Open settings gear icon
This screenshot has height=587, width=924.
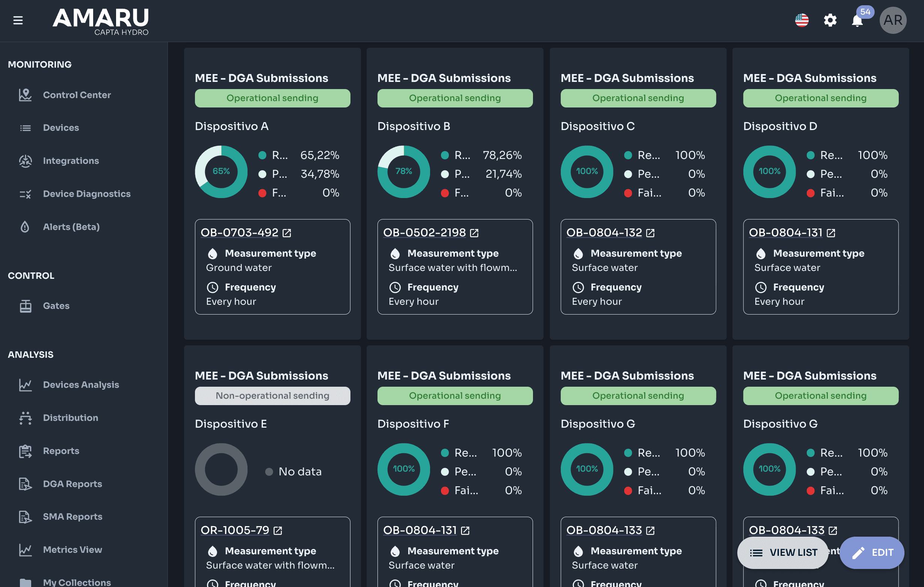[x=830, y=20]
